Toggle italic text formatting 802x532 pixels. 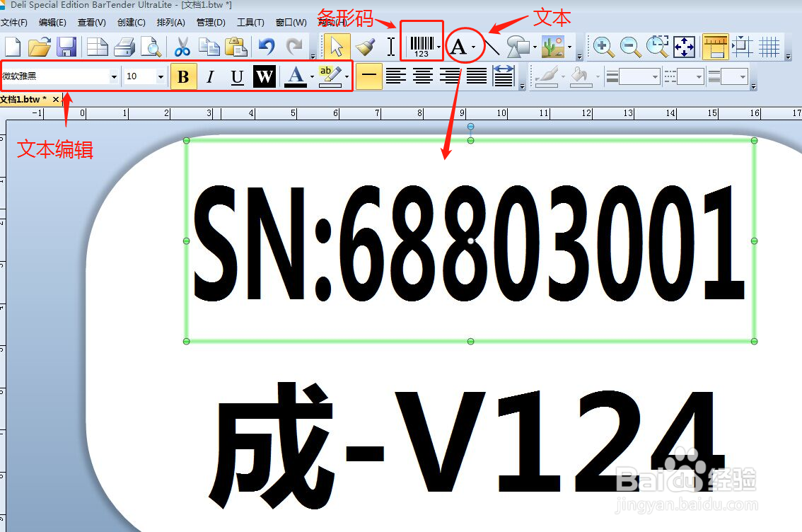pyautogui.click(x=210, y=76)
